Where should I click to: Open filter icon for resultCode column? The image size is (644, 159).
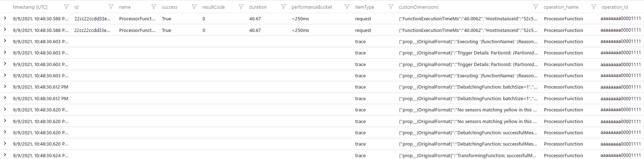coord(241,7)
